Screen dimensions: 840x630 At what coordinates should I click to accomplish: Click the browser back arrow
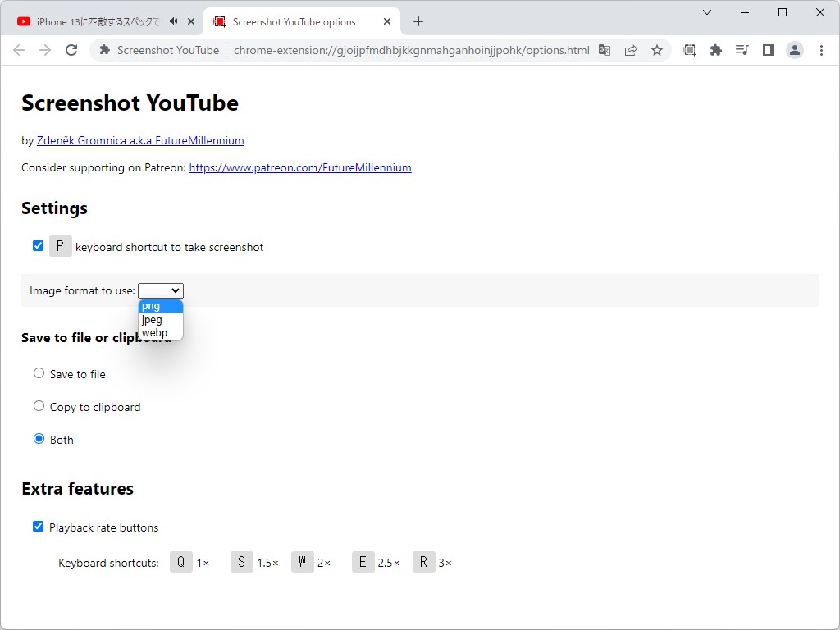tap(19, 50)
